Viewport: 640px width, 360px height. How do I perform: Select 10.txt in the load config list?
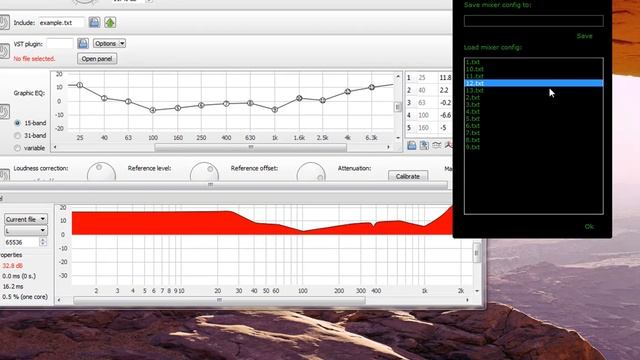coord(533,69)
